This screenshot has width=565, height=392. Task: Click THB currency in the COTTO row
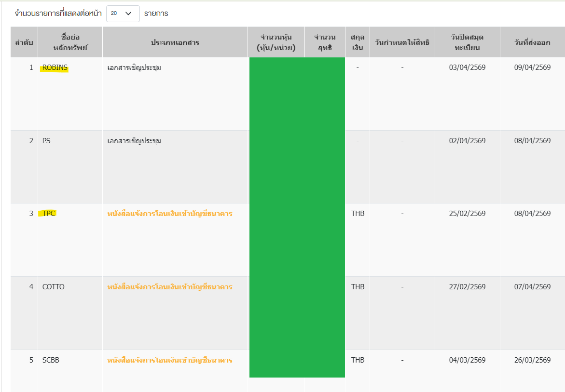click(358, 287)
